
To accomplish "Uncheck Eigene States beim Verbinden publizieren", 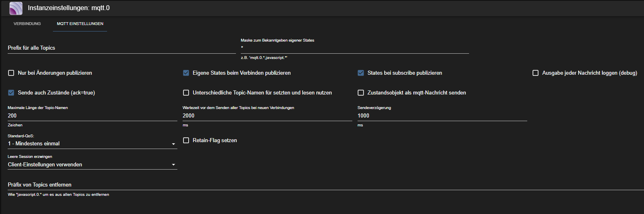I will pos(186,73).
